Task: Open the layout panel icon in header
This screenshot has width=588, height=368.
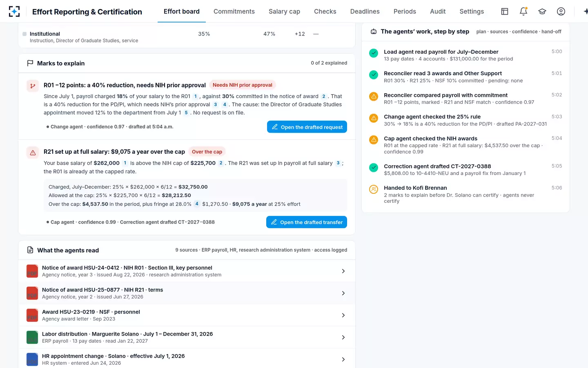Action: click(505, 11)
